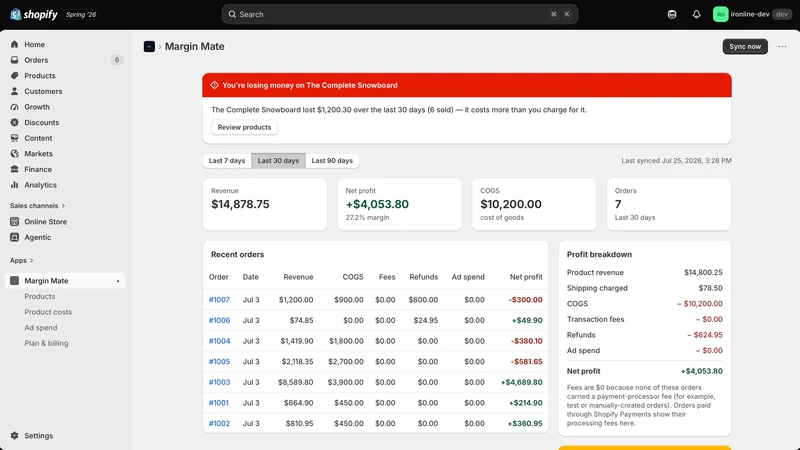800x450 pixels.
Task: Click the $600.00 refund in order #1007
Action: (423, 299)
